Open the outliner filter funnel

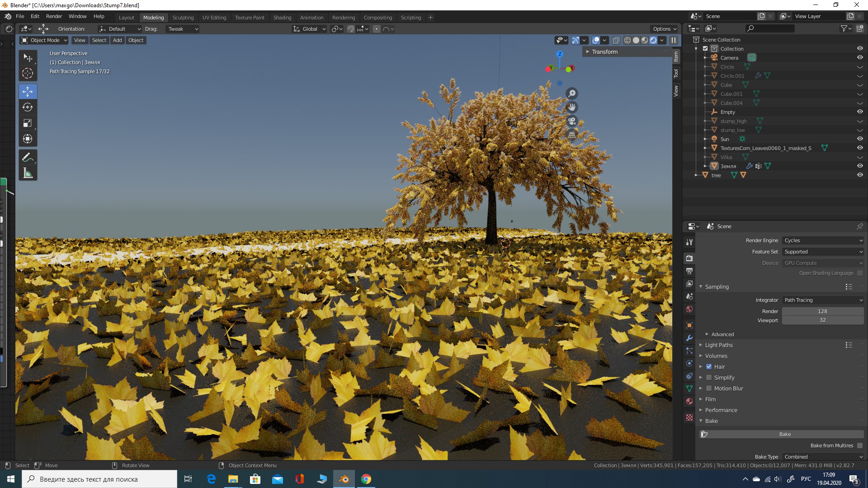pos(846,28)
